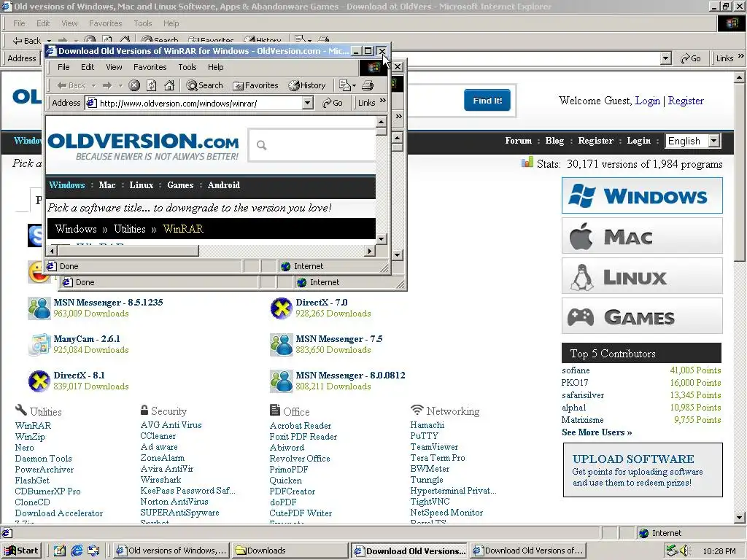
Task: Select the Linux platform banner
Action: [642, 276]
